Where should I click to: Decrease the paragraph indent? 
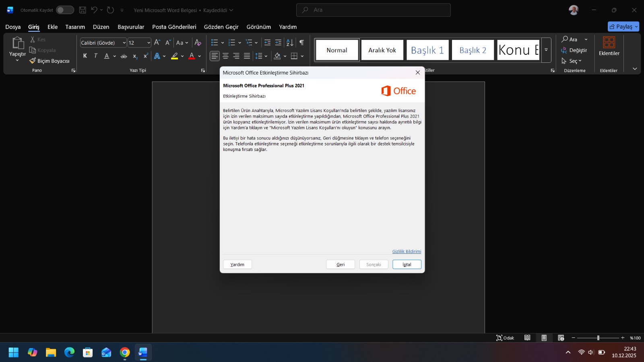[x=267, y=42]
